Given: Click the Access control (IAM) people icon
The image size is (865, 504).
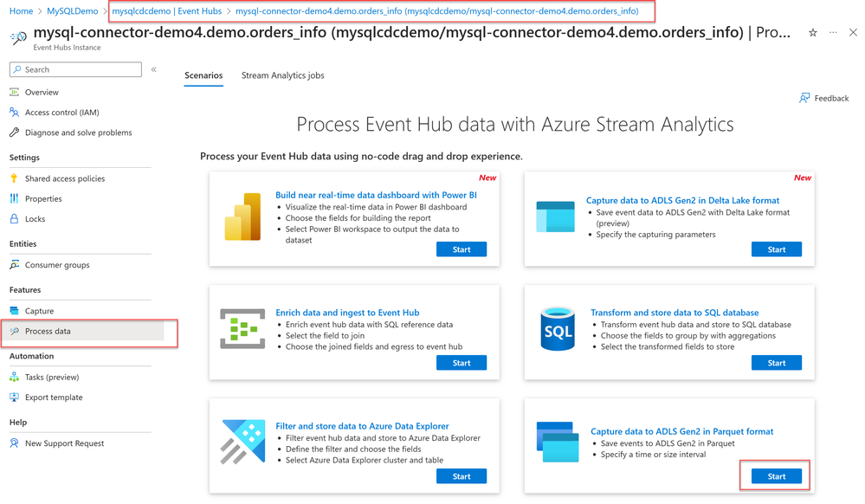Looking at the screenshot, I should (15, 112).
